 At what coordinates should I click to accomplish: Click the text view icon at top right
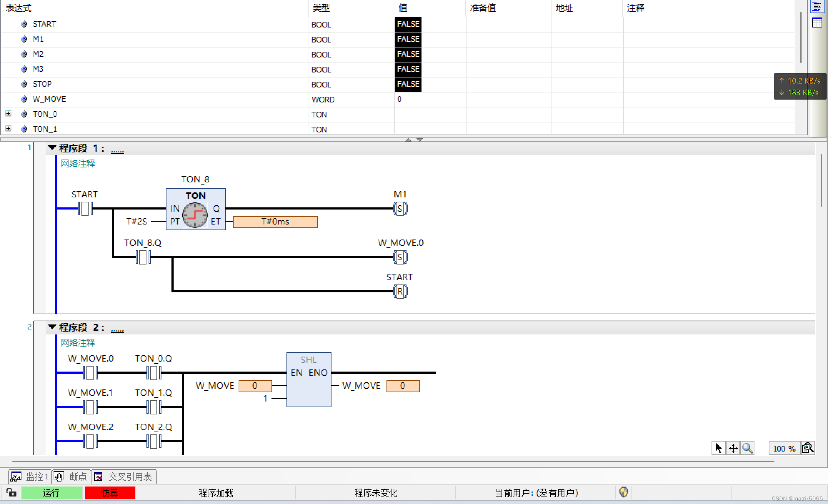click(x=817, y=7)
